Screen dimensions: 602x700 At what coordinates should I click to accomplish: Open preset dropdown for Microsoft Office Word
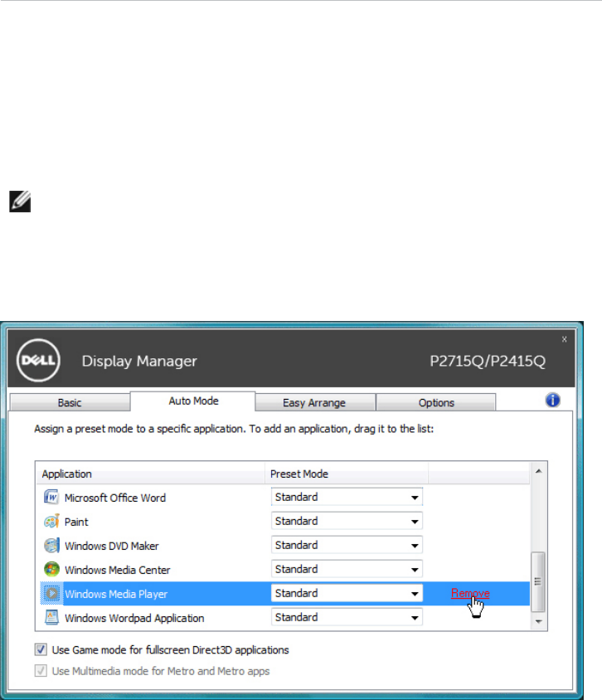347,497
